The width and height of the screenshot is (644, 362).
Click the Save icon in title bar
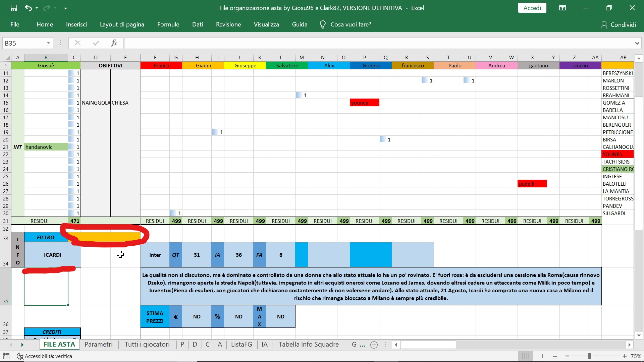pos(14,8)
